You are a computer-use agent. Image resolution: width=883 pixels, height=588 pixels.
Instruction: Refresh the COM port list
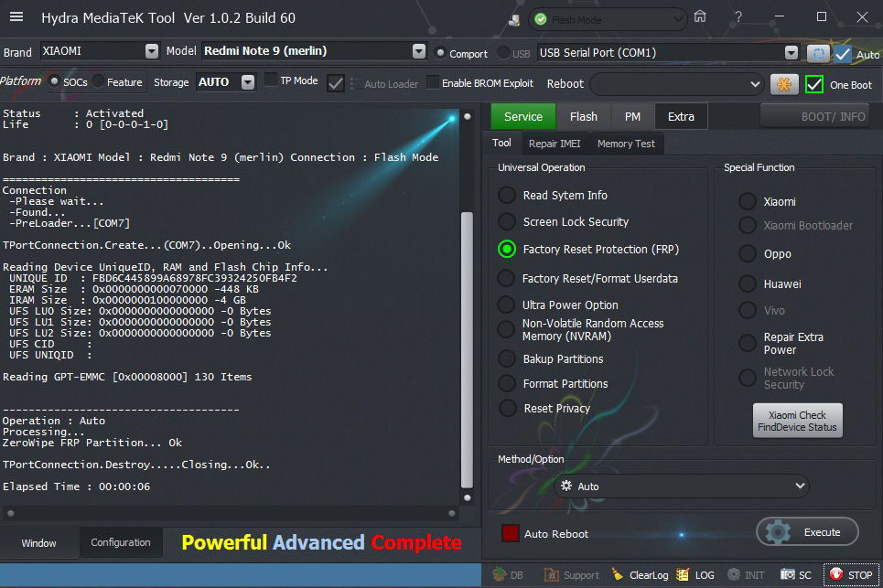[817, 53]
